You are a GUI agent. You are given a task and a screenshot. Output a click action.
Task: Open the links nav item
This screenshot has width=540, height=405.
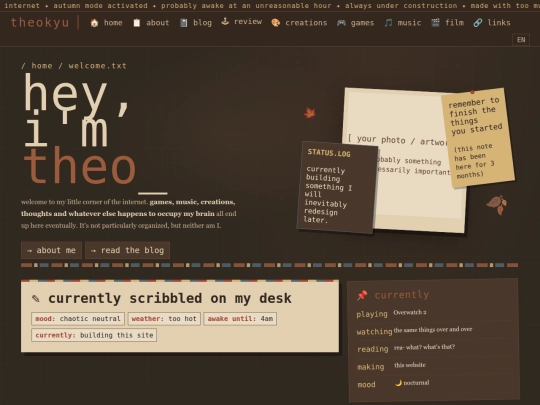pyautogui.click(x=492, y=23)
